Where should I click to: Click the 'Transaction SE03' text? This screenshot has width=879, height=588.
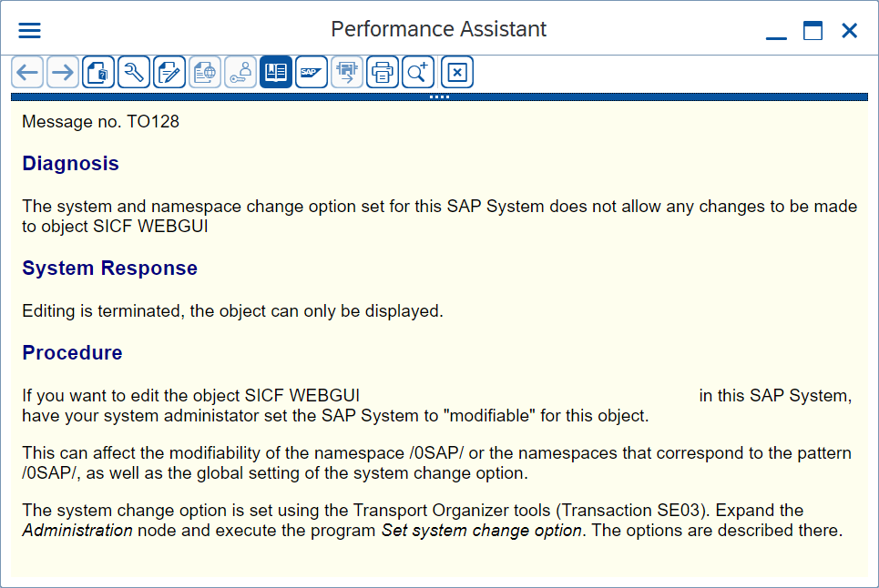point(630,510)
